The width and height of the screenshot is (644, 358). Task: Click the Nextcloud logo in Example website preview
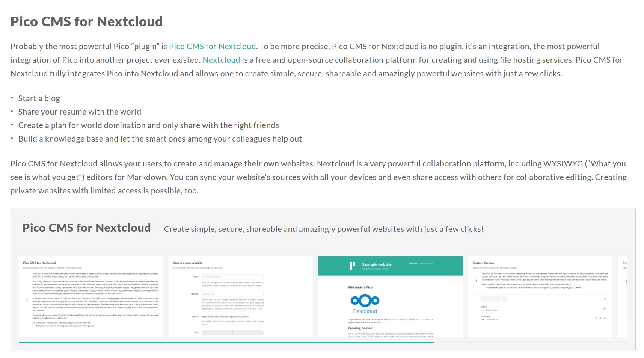[x=365, y=304]
